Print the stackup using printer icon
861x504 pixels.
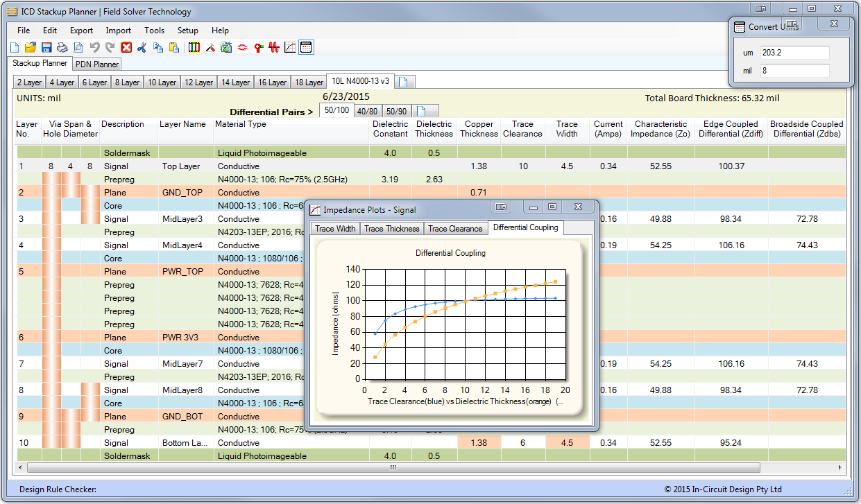click(62, 48)
